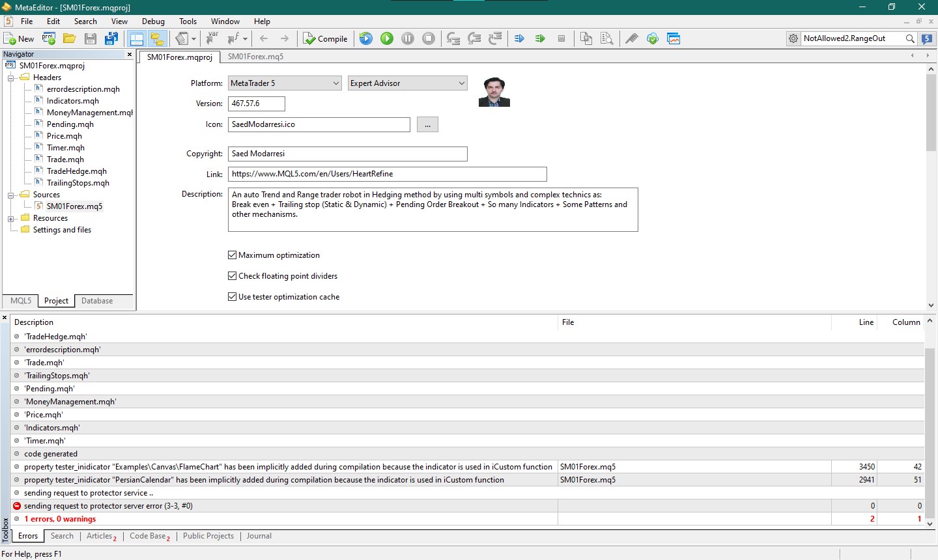Switch to the MQL5 navigator tab

coord(21,301)
